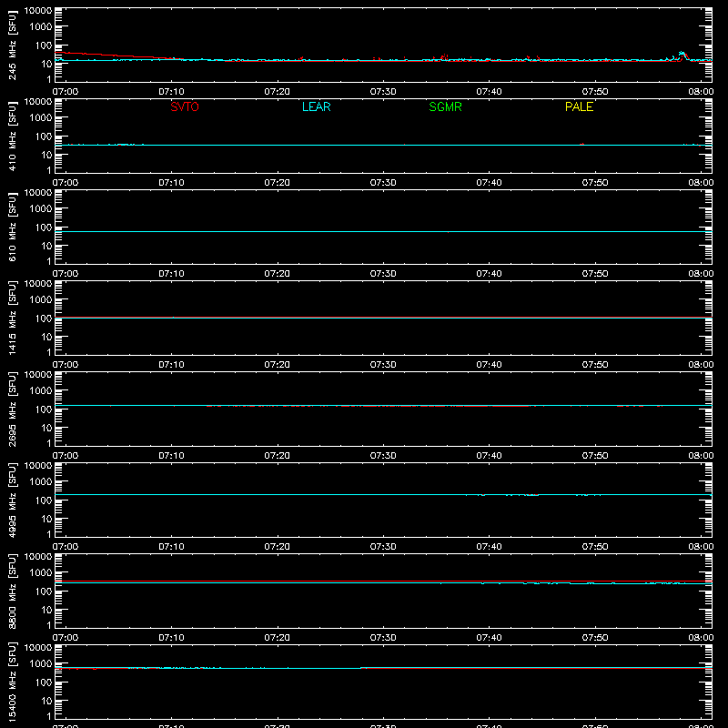Click the 07:50 tick label below 4995 MHz plot
The image size is (728, 728).
tap(595, 547)
